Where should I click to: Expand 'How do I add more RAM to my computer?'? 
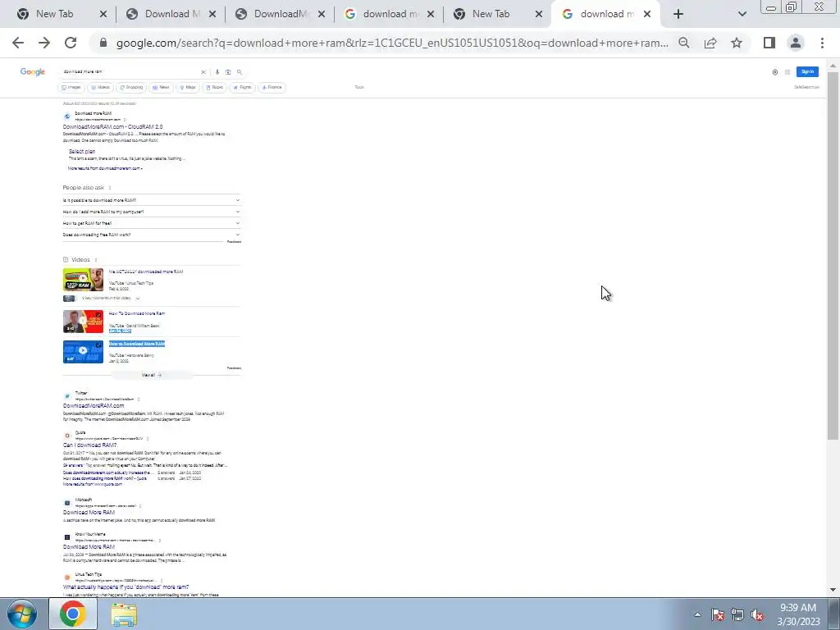pos(152,212)
